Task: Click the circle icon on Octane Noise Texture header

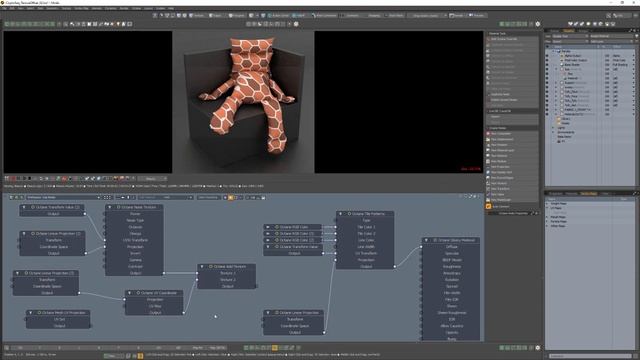Action: [118, 207]
